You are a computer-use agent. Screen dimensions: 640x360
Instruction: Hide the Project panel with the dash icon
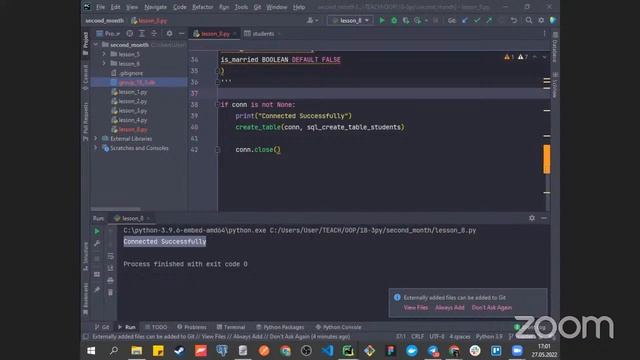click(x=181, y=34)
